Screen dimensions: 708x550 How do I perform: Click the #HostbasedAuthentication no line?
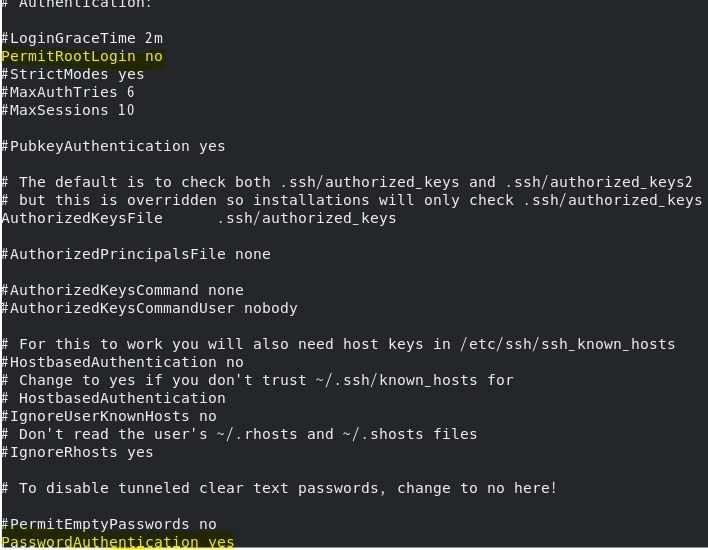(x=122, y=362)
